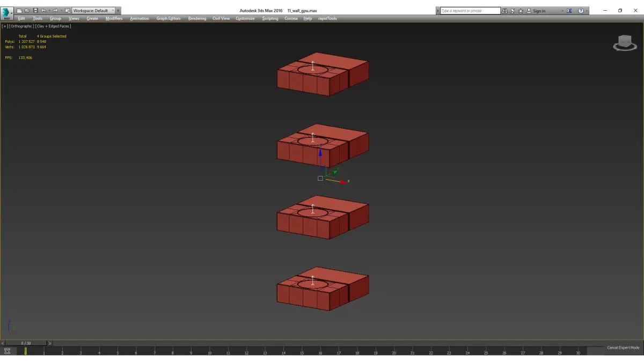The height and width of the screenshot is (362, 644).
Task: Open the Modifiers menu
Action: (x=114, y=18)
